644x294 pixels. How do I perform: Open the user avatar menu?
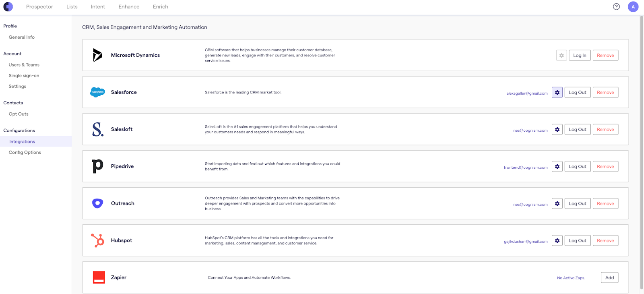633,7
